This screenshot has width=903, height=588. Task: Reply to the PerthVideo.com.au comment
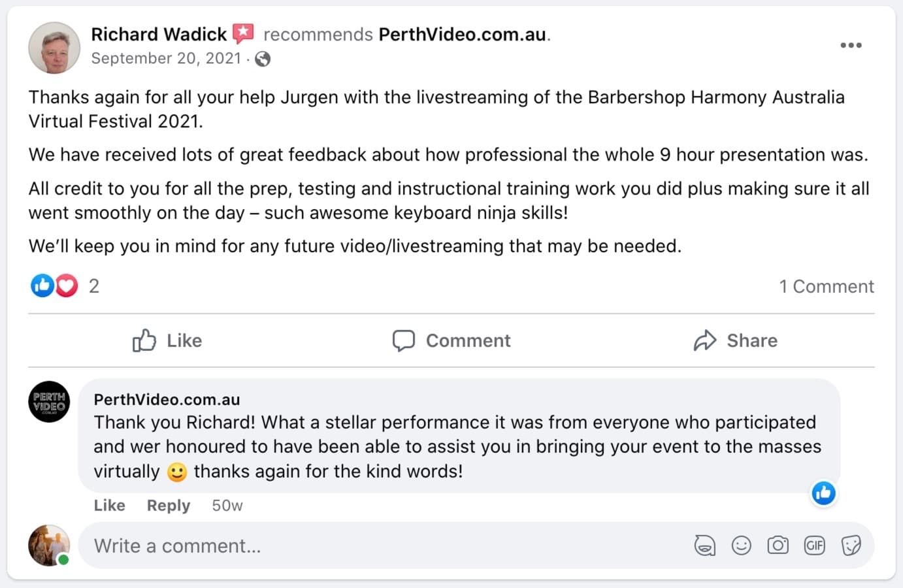pyautogui.click(x=168, y=506)
